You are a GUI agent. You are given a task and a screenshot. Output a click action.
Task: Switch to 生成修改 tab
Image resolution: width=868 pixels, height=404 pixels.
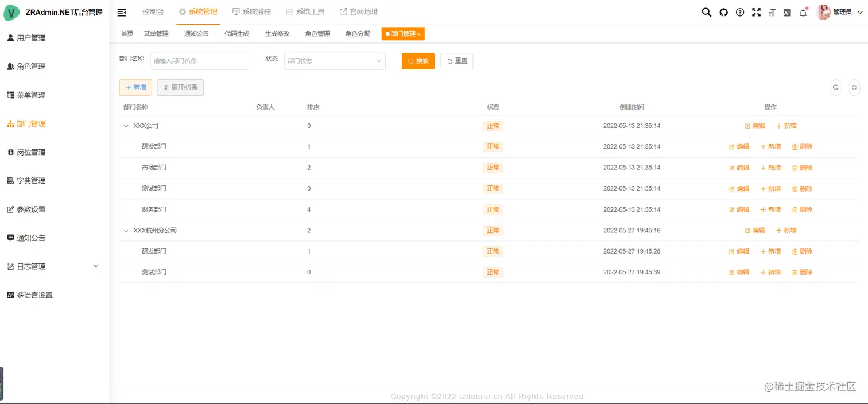(277, 34)
